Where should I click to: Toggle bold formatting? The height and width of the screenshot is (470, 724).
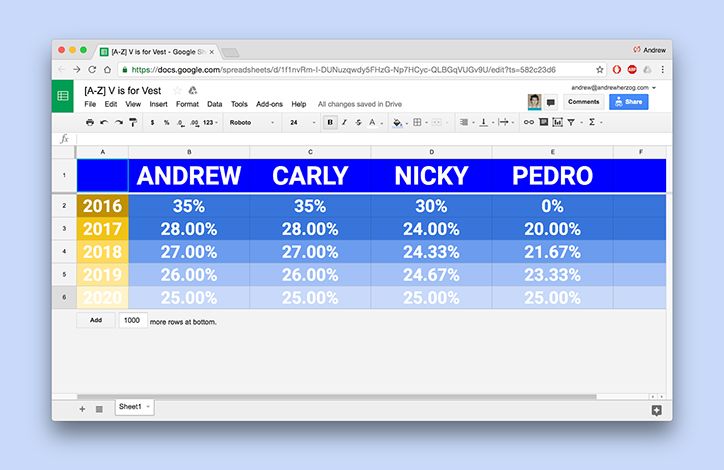330,122
